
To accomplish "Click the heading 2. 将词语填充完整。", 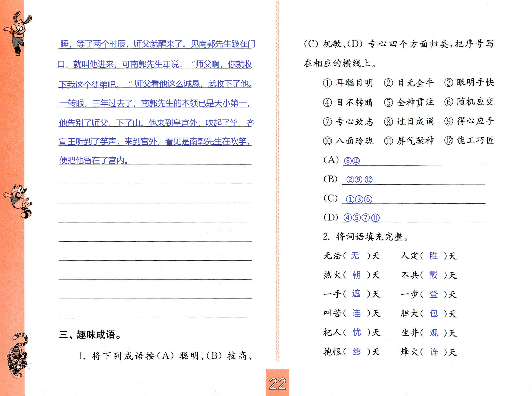I will pos(366,237).
